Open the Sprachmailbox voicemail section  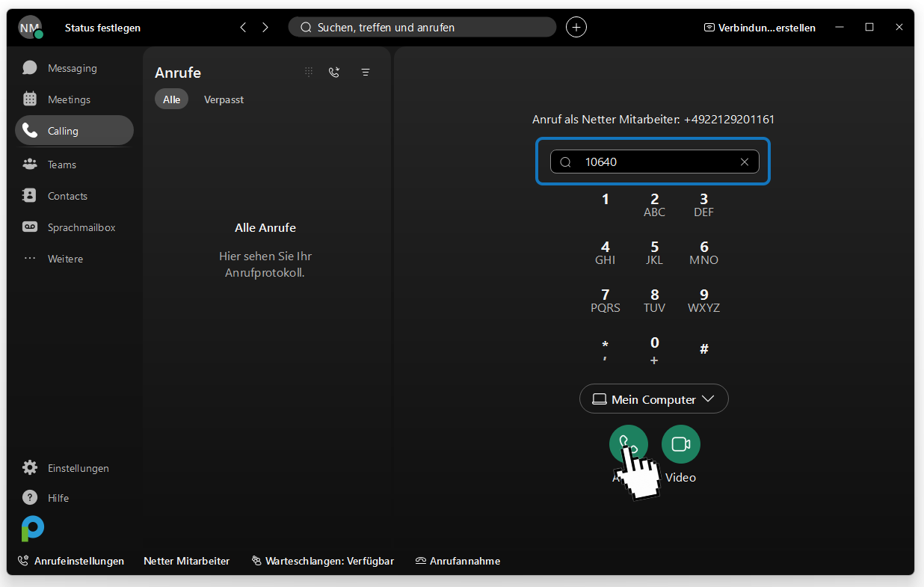click(73, 227)
